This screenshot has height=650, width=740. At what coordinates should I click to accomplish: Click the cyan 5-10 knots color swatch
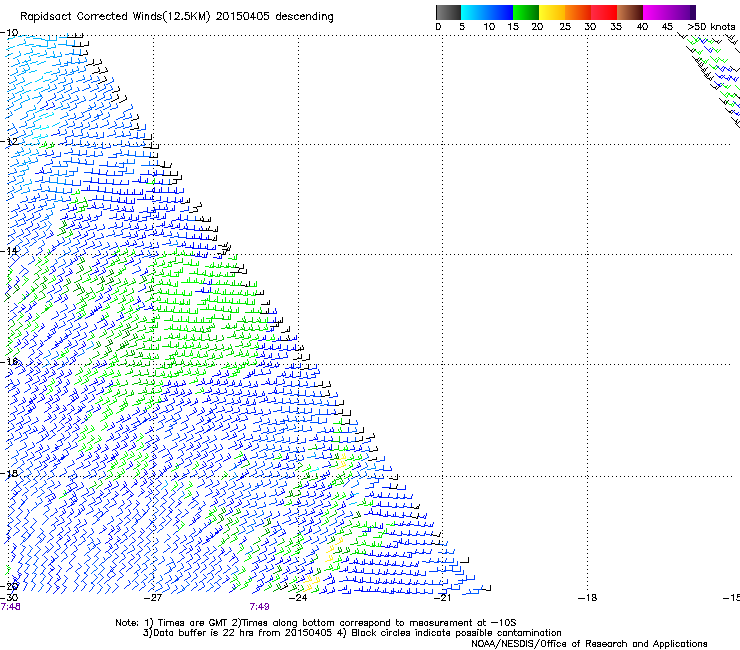pyautogui.click(x=474, y=12)
